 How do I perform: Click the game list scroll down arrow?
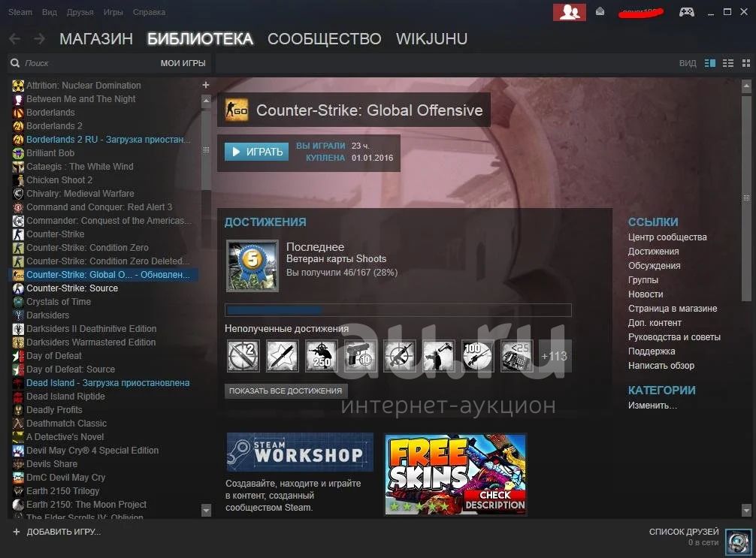pos(206,510)
